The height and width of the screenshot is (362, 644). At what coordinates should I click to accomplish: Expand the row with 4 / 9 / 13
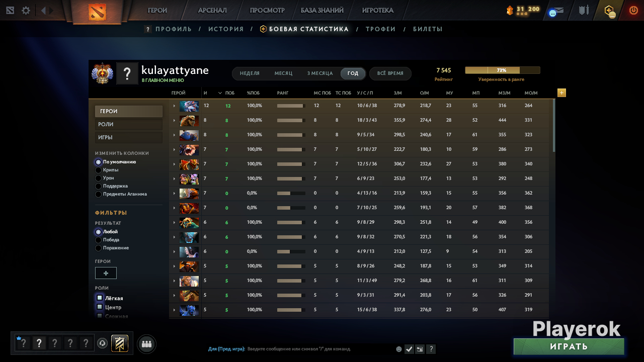(174, 252)
